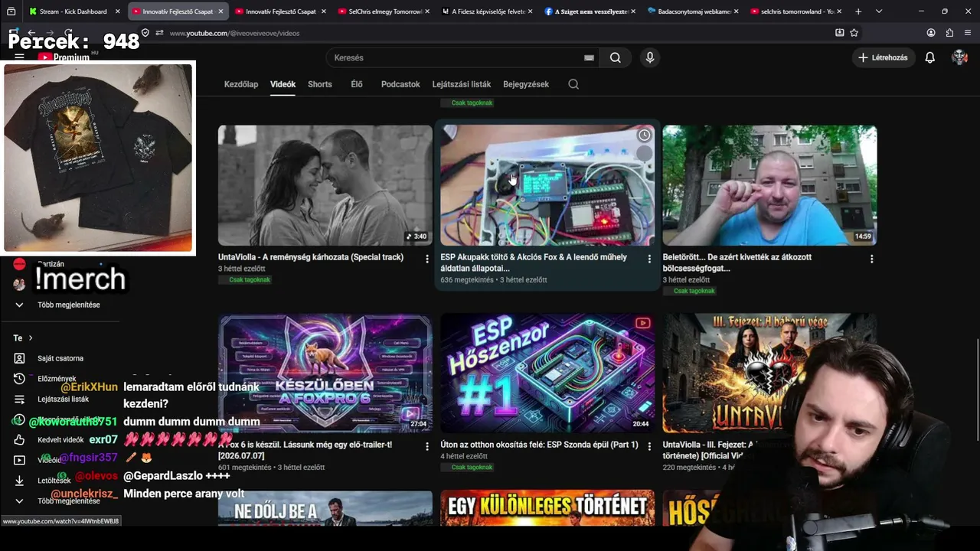Open options for UntaViolla A reménység kárhozata
This screenshot has height=551, width=980.
point(427,259)
